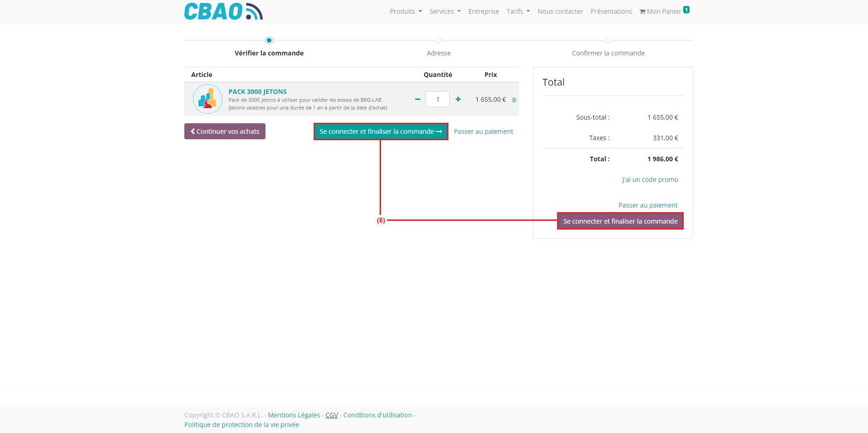Click the Taxes 331,00 € value

point(665,138)
